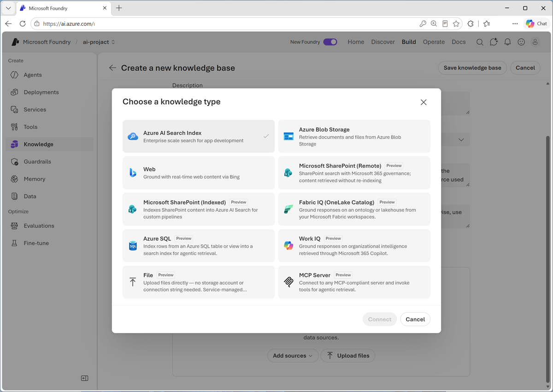
Task: Click the Upload files button
Action: point(348,356)
